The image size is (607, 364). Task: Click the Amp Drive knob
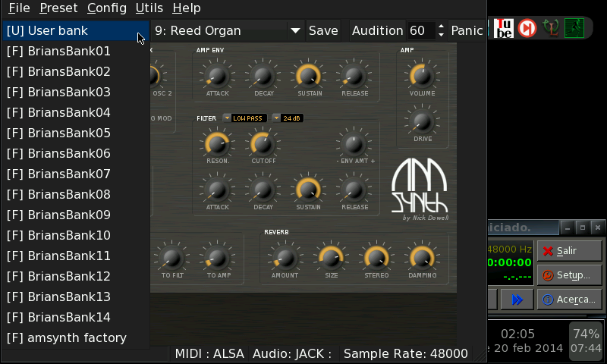click(422, 121)
